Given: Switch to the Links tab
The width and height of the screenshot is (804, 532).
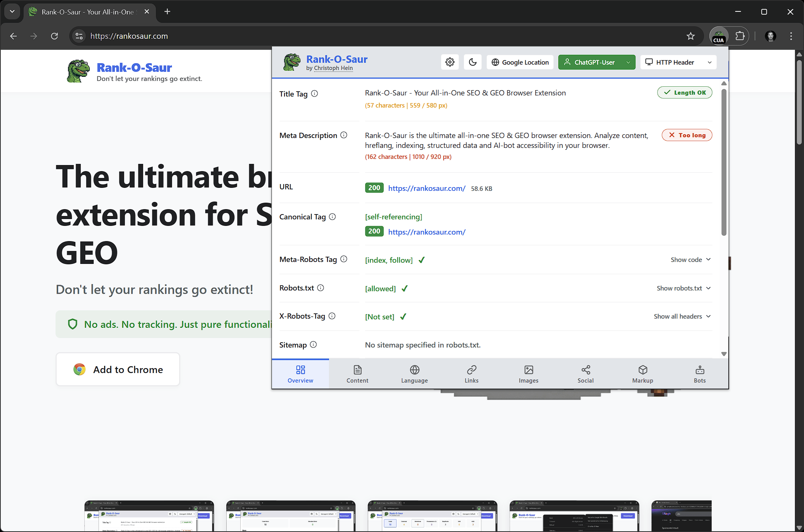Looking at the screenshot, I should [x=471, y=374].
